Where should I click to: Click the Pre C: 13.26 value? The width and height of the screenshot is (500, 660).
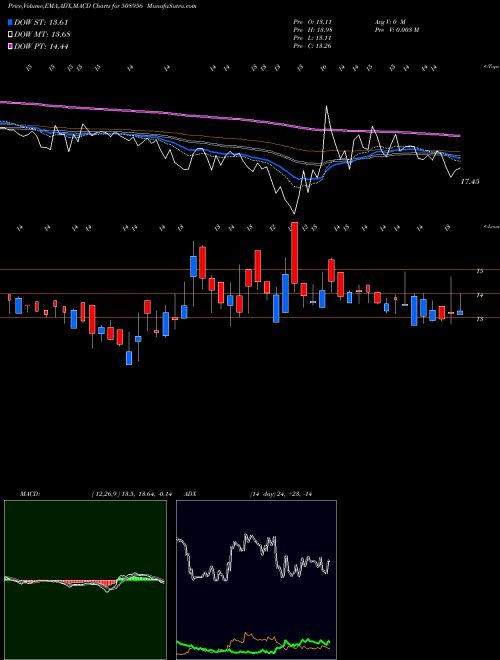pos(313,46)
